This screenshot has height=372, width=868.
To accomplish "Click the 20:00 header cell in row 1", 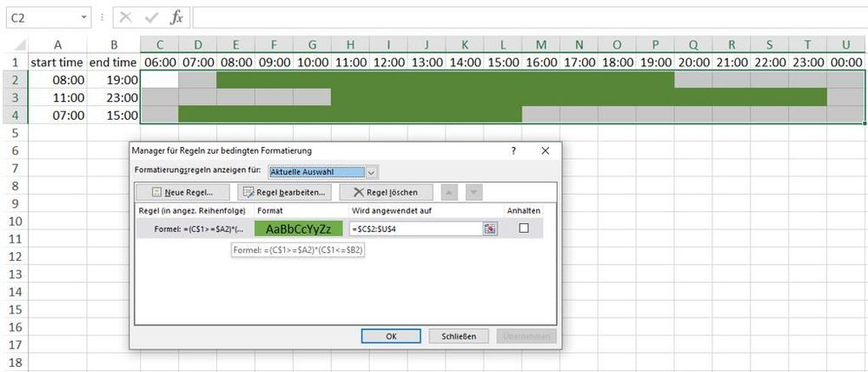I will [693, 63].
